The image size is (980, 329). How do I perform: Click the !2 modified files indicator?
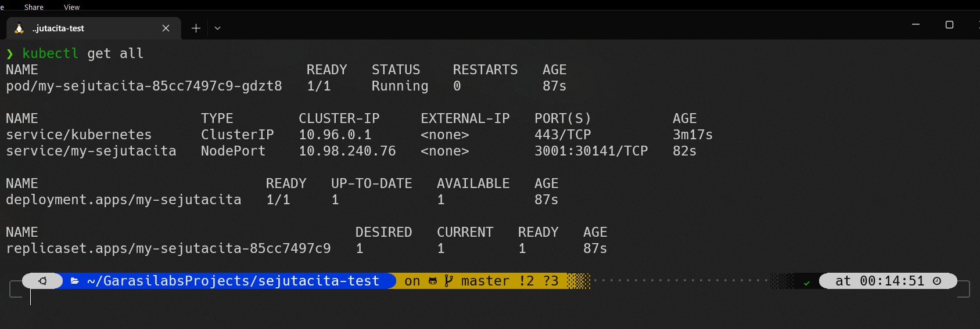pos(527,281)
